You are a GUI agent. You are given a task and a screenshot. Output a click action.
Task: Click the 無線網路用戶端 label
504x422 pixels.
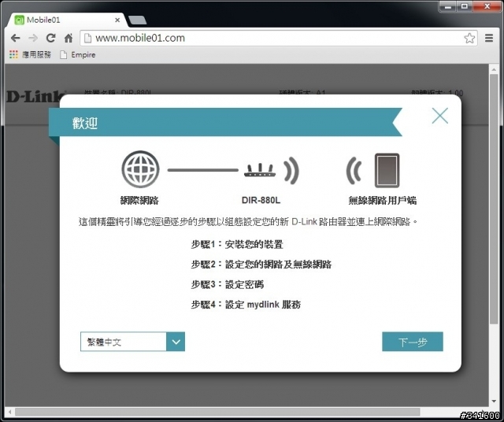(x=383, y=201)
